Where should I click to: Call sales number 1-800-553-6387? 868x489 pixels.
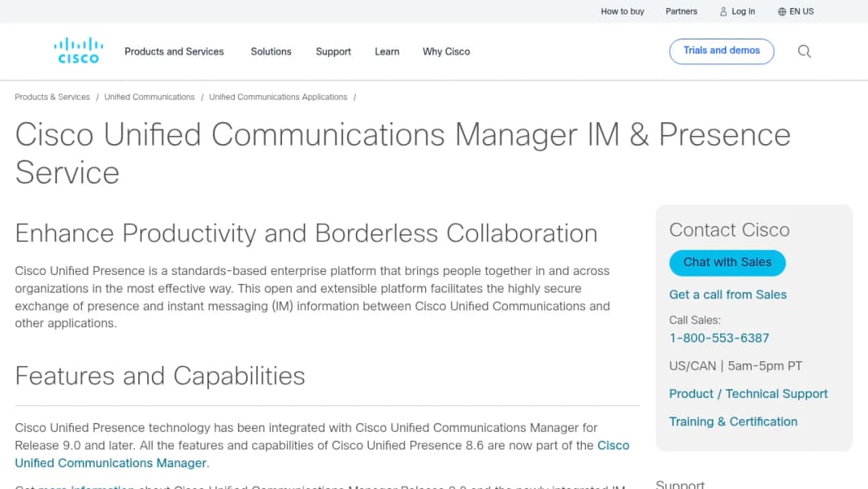coord(719,338)
